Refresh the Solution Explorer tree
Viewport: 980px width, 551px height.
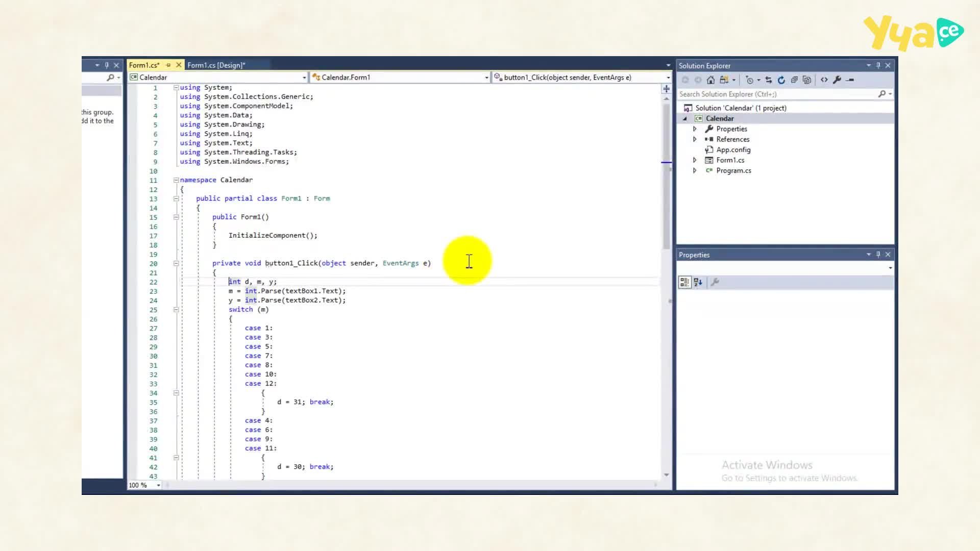(x=781, y=80)
